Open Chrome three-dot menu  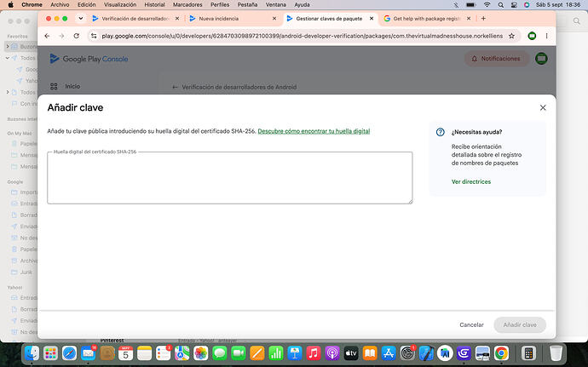click(x=546, y=36)
